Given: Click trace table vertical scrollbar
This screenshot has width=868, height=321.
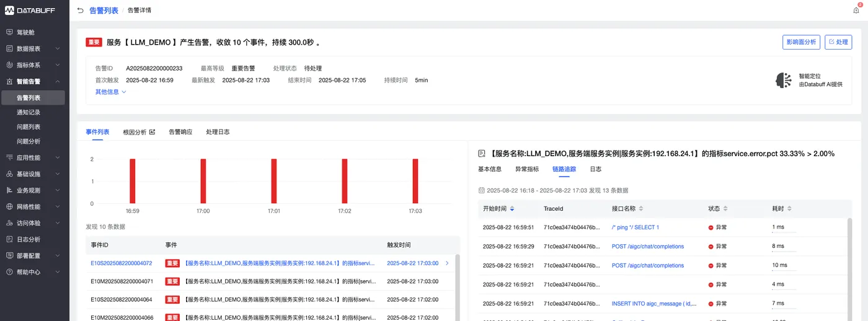Looking at the screenshot, I should (849, 270).
